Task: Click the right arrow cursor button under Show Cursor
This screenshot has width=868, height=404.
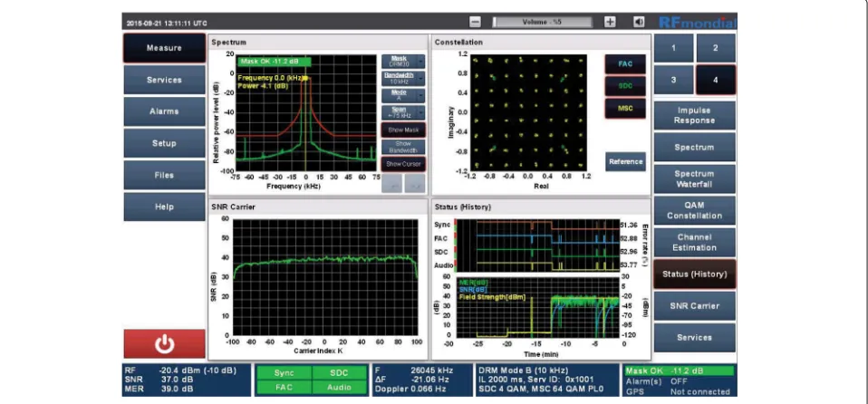Action: click(x=415, y=185)
